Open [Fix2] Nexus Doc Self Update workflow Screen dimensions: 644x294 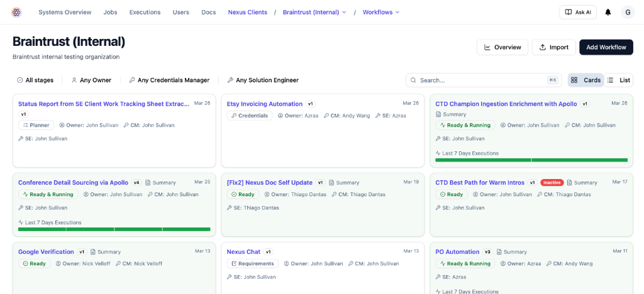click(x=270, y=183)
